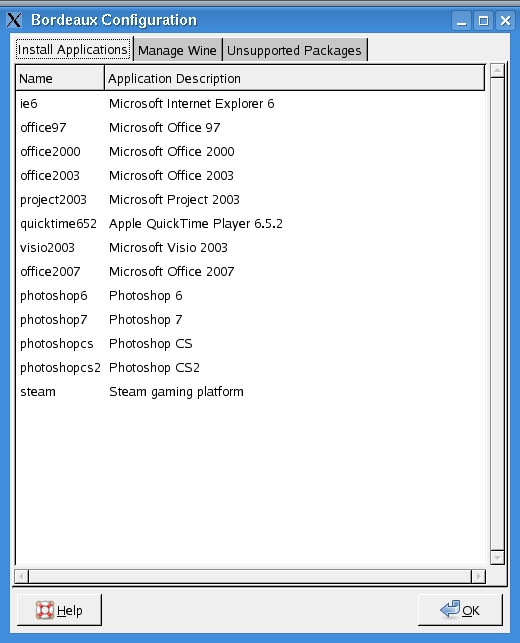Click the Photoshop CS2 description
The height and width of the screenshot is (643, 520).
(x=154, y=367)
